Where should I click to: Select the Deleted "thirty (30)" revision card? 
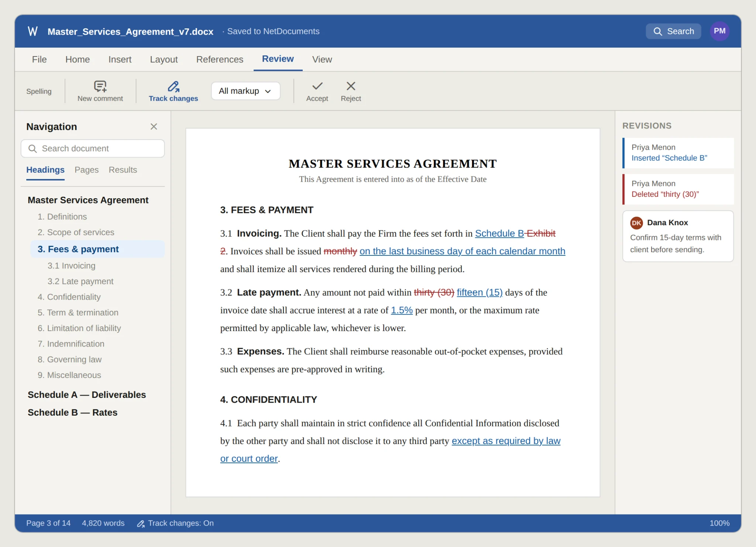click(678, 189)
